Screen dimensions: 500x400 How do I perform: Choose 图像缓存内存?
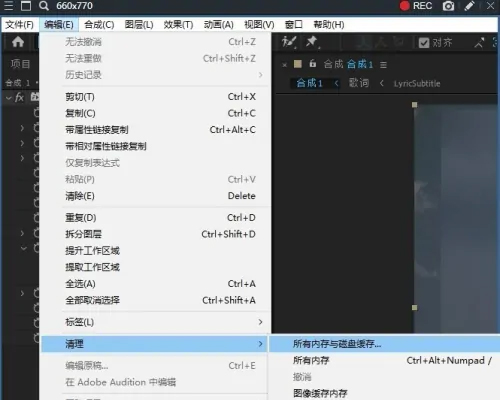tap(384, 393)
